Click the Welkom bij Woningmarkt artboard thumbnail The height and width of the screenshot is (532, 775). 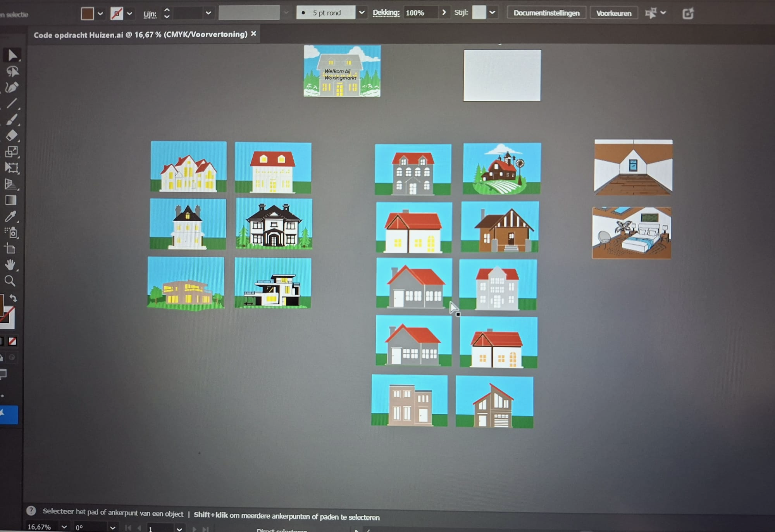[342, 71]
